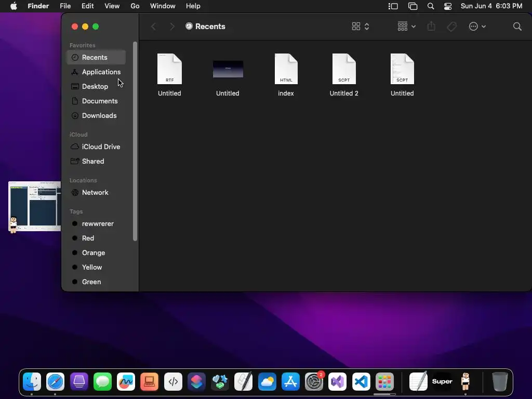Screen dimensions: 532x399
Task: Open Downloads in the sidebar
Action: 96,116
